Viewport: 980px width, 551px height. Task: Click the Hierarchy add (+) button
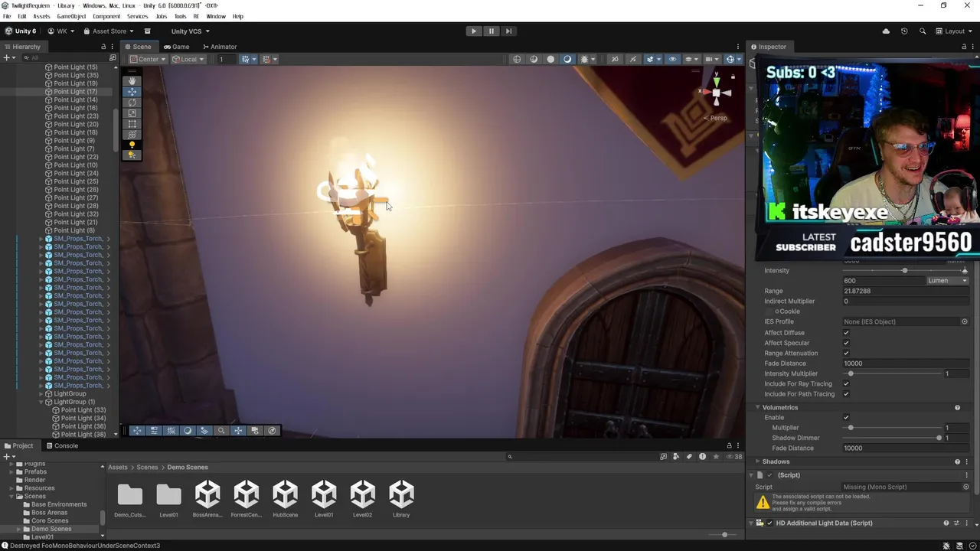pyautogui.click(x=6, y=58)
